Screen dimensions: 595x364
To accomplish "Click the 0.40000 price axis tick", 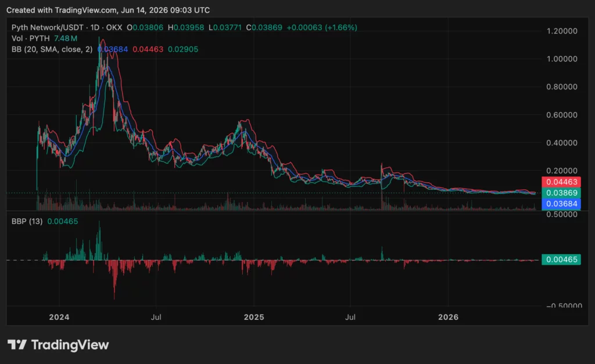I will tap(562, 143).
